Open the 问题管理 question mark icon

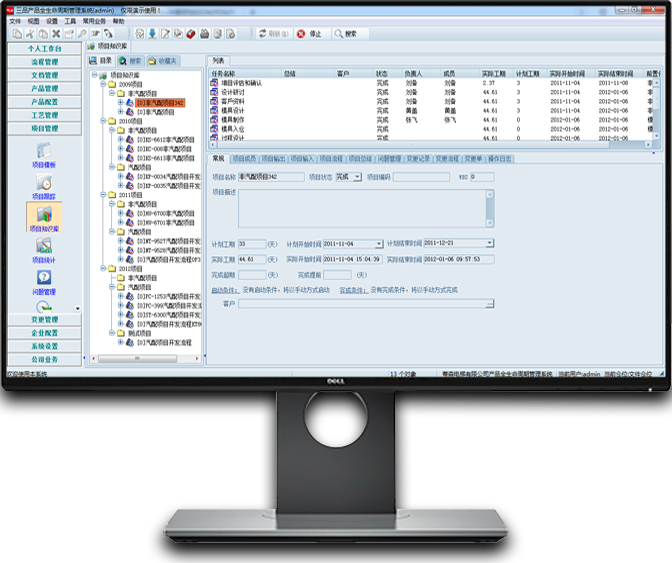(x=44, y=282)
